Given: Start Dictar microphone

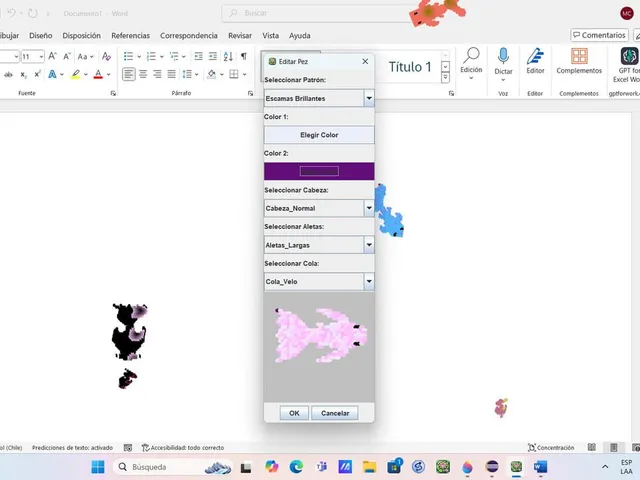Looking at the screenshot, I should (x=503, y=64).
